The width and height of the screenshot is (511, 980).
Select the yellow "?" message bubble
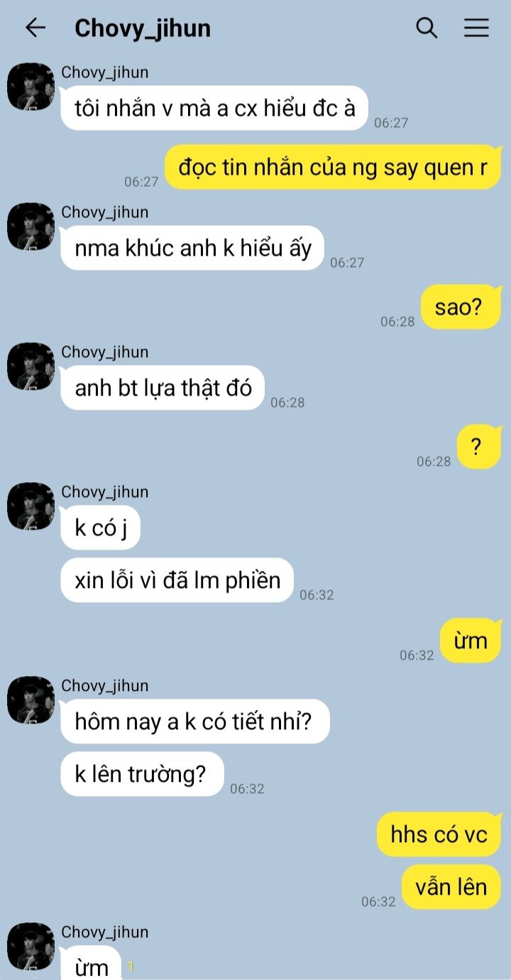coord(479,447)
